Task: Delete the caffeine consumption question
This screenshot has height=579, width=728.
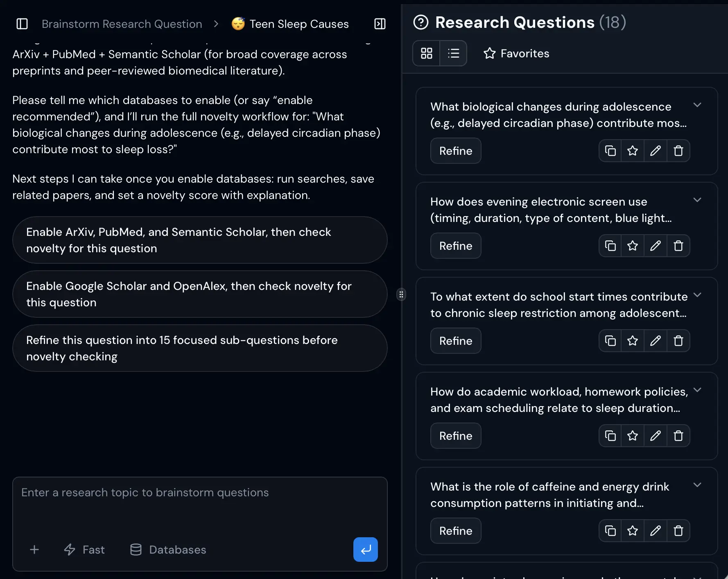Action: [x=678, y=531]
